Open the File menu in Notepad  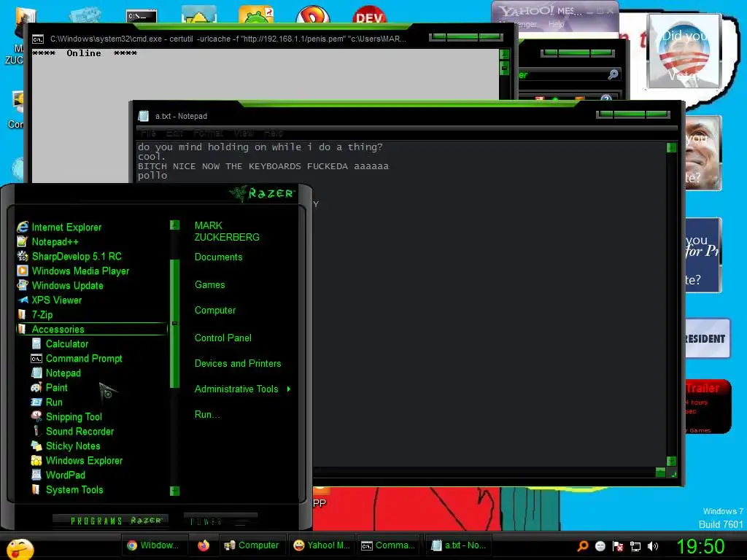(148, 133)
